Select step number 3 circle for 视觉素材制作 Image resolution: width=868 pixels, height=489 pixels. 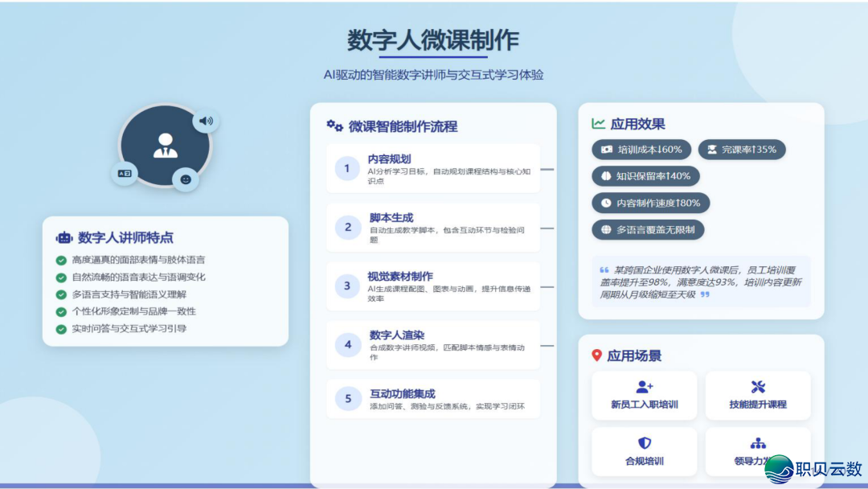pos(348,286)
